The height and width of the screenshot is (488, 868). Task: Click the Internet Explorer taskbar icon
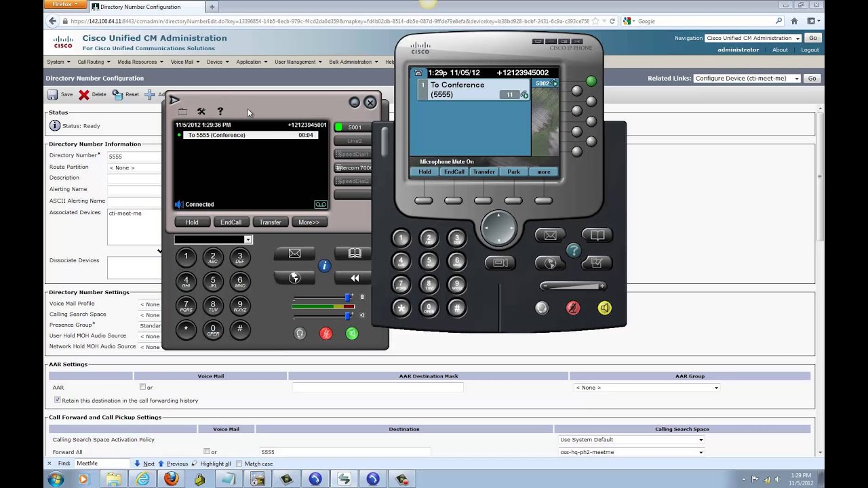pyautogui.click(x=142, y=479)
